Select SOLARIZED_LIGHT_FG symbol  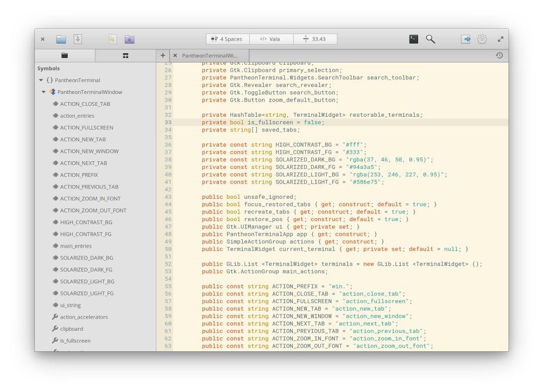(x=86, y=293)
